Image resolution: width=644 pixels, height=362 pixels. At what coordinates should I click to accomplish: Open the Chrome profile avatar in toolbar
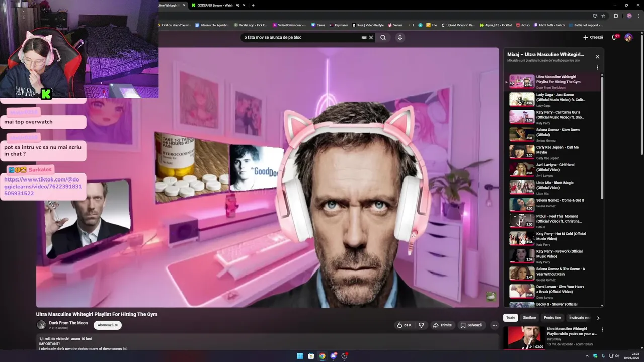pyautogui.click(x=629, y=16)
